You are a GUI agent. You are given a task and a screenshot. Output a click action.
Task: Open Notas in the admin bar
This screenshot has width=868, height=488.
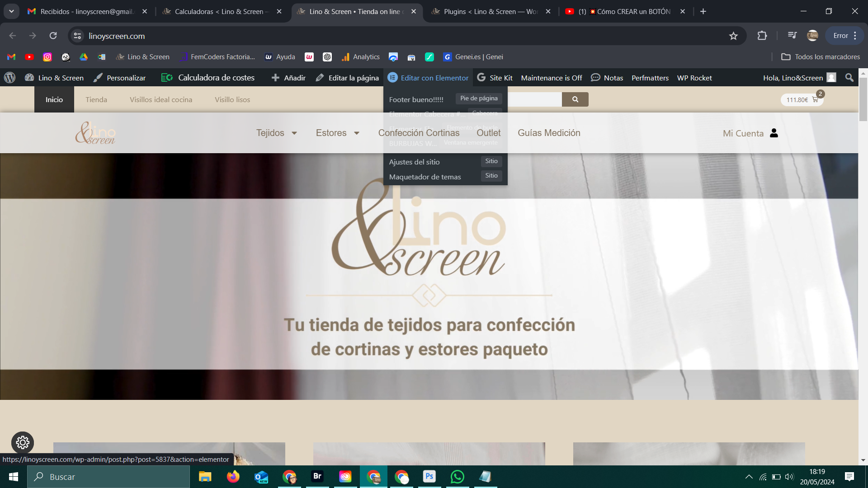tap(607, 78)
